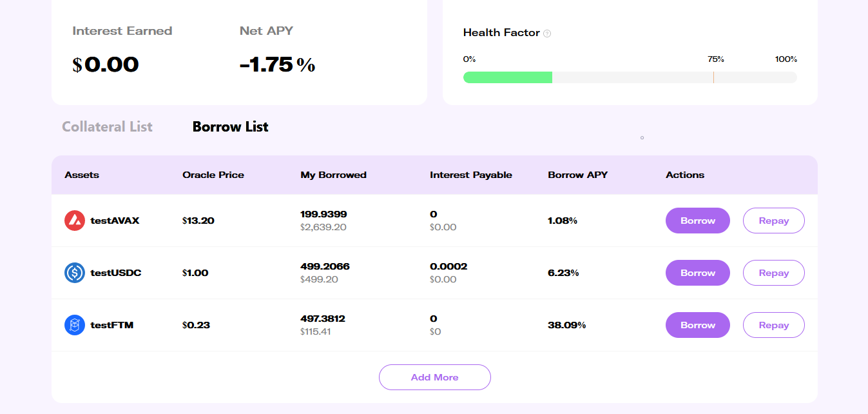Click the Interest Payable column header
The width and height of the screenshot is (868, 414).
[470, 175]
